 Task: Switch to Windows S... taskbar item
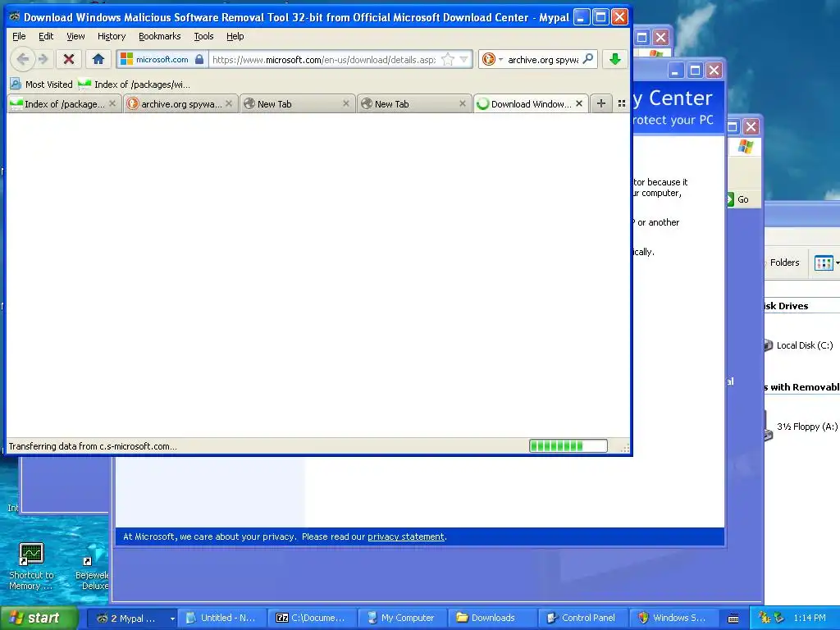click(x=674, y=619)
